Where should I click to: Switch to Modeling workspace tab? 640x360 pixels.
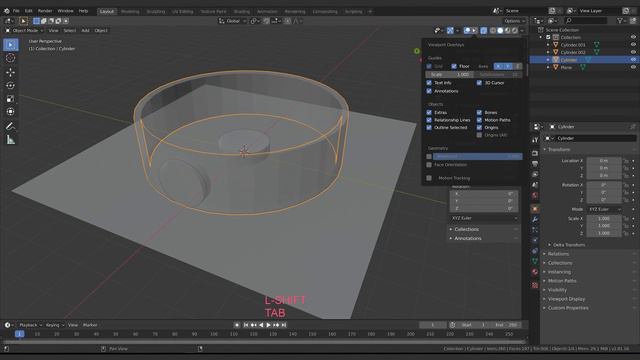coord(130,11)
